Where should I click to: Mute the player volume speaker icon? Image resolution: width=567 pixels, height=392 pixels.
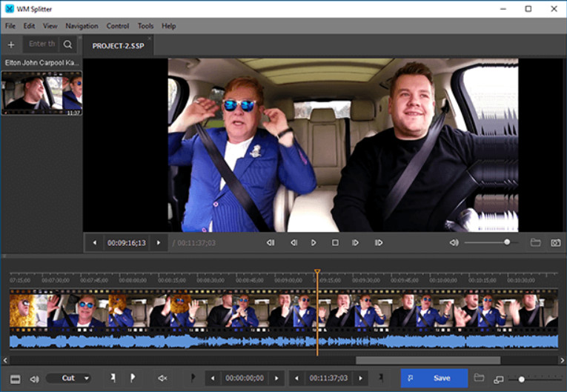pos(454,242)
